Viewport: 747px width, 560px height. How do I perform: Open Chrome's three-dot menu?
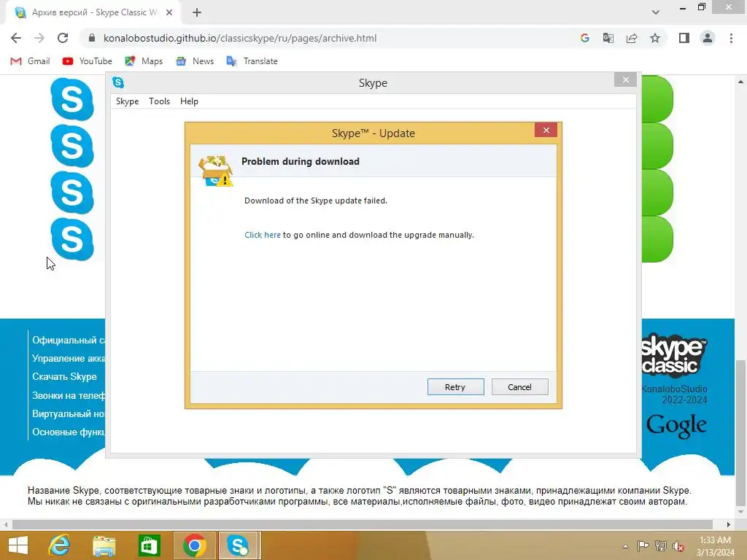tap(731, 38)
